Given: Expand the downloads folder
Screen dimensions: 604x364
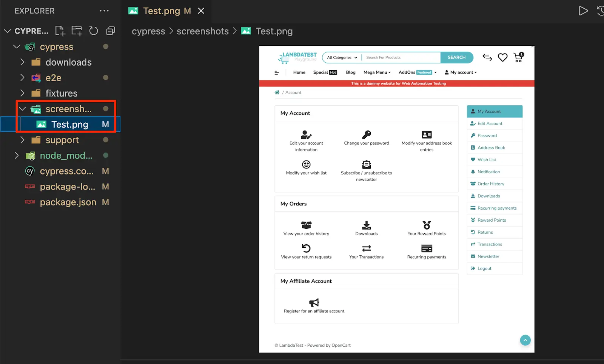Looking at the screenshot, I should click(x=68, y=62).
